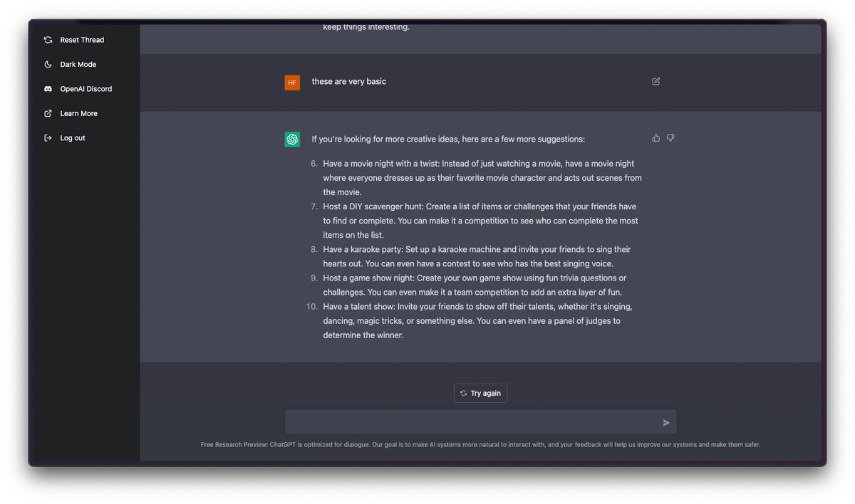This screenshot has height=504, width=855.
Task: Click the game show night suggestion
Action: click(x=475, y=285)
